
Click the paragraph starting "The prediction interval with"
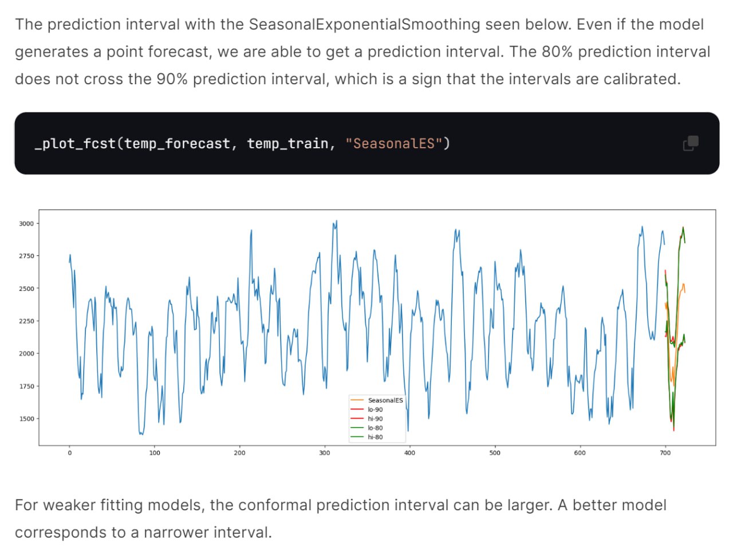[362, 52]
